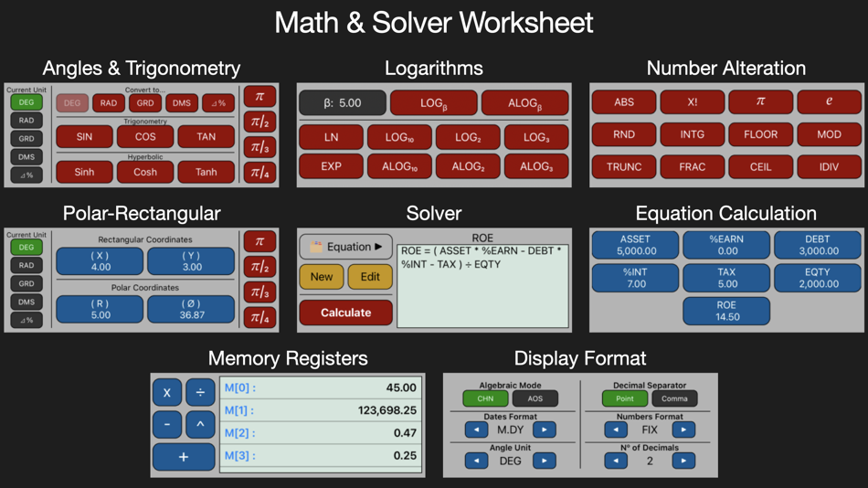Image resolution: width=868 pixels, height=488 pixels.
Task: Compute Cosh hyperbolic function
Action: click(145, 173)
